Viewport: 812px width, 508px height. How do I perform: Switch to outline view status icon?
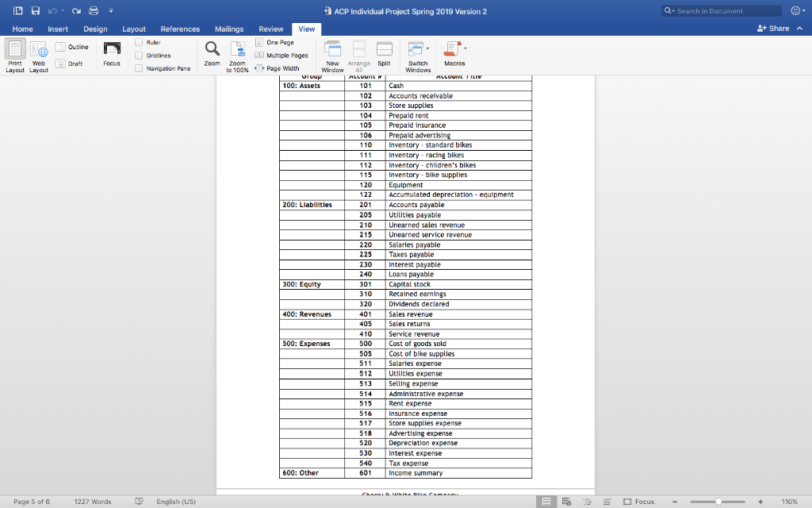(x=587, y=502)
